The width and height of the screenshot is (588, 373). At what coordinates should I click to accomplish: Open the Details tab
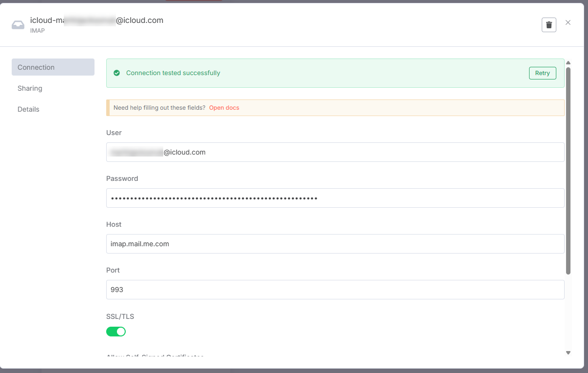point(28,109)
